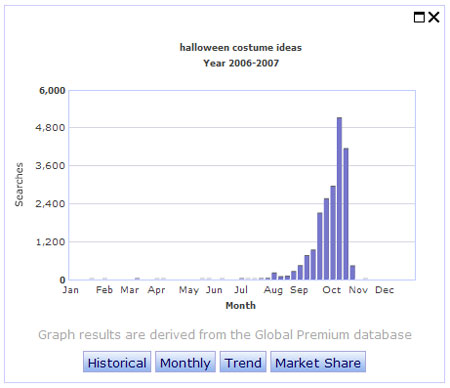The image size is (450, 388).
Task: Click the Month x-axis title
Action: 241,306
